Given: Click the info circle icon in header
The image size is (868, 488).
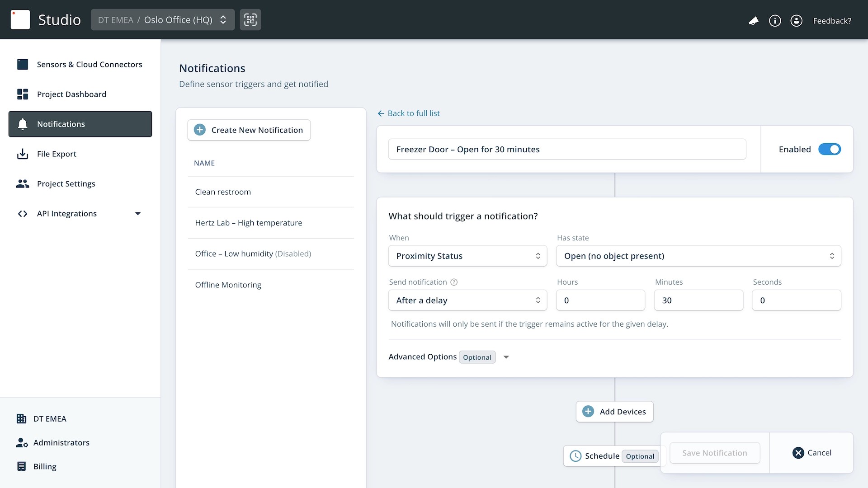Looking at the screenshot, I should pyautogui.click(x=775, y=21).
